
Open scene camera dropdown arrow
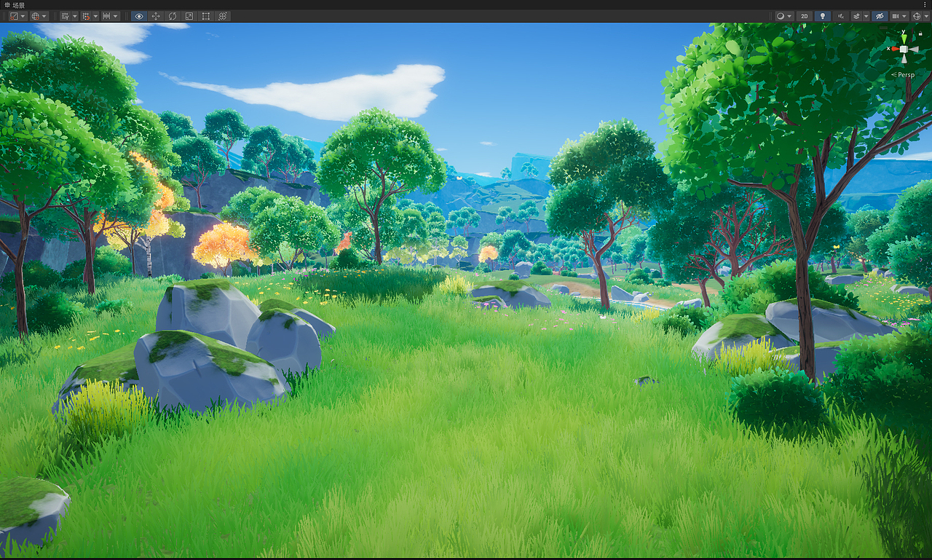[x=904, y=16]
